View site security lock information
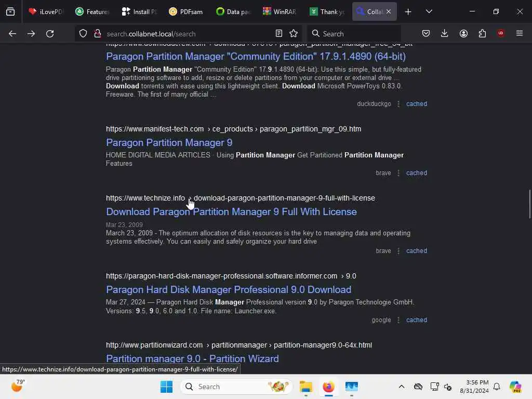 tap(98, 34)
